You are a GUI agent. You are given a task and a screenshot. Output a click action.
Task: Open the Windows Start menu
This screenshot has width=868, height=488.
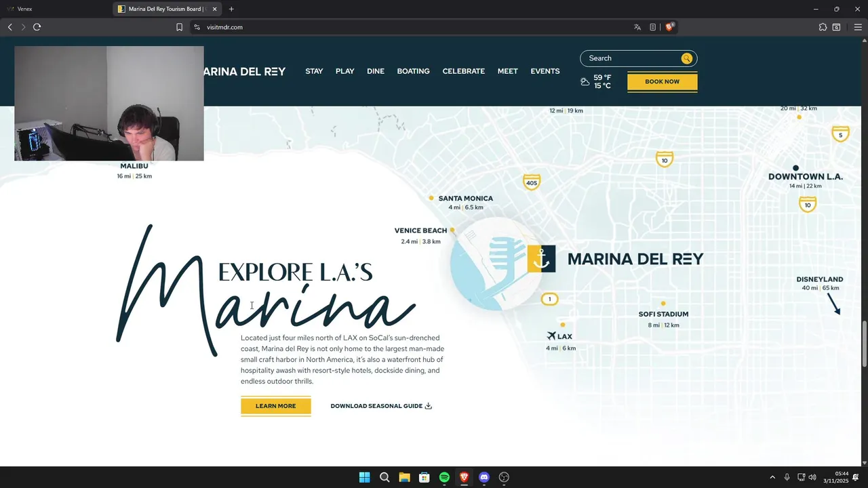coord(364,477)
